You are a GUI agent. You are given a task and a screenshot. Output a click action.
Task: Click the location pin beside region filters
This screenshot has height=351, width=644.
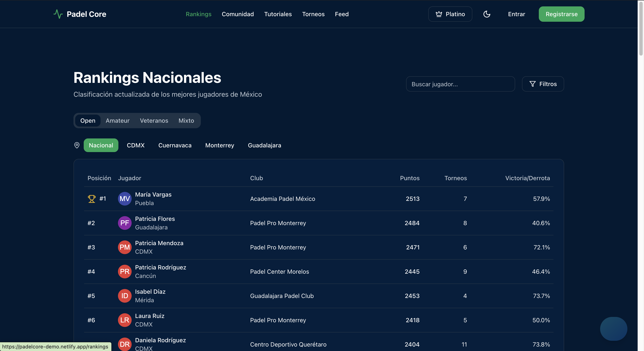tap(77, 145)
